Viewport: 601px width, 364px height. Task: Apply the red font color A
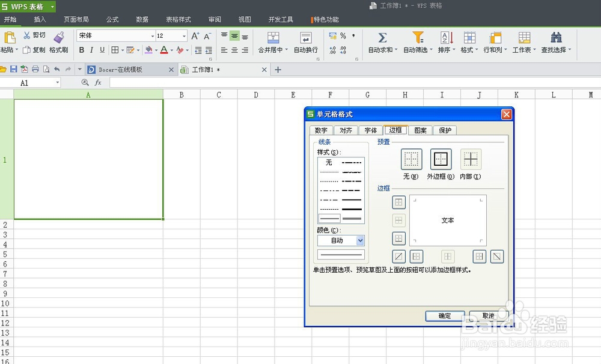coord(164,50)
